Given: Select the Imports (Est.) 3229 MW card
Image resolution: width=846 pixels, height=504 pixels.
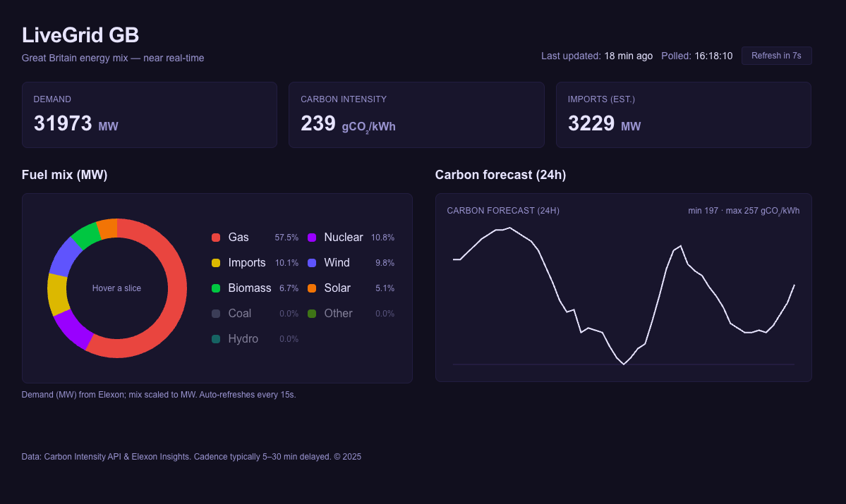Looking at the screenshot, I should [683, 115].
